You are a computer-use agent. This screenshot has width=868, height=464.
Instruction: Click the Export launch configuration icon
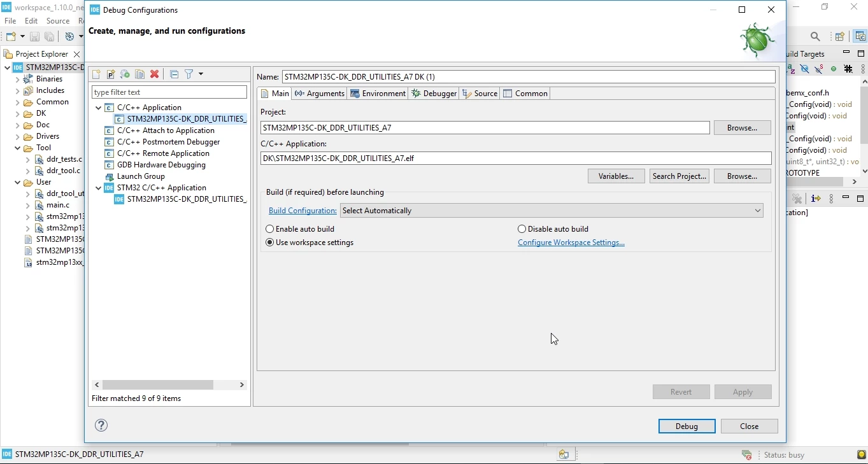pos(125,74)
